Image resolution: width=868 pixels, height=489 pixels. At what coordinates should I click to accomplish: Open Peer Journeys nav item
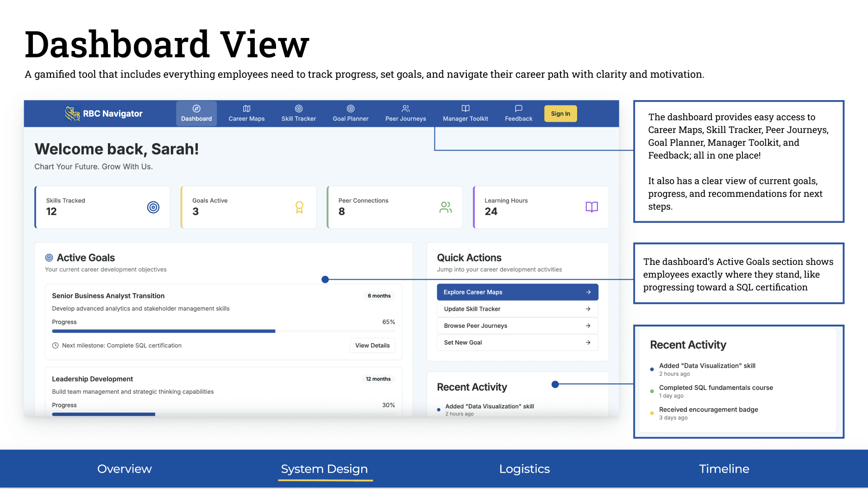406,113
